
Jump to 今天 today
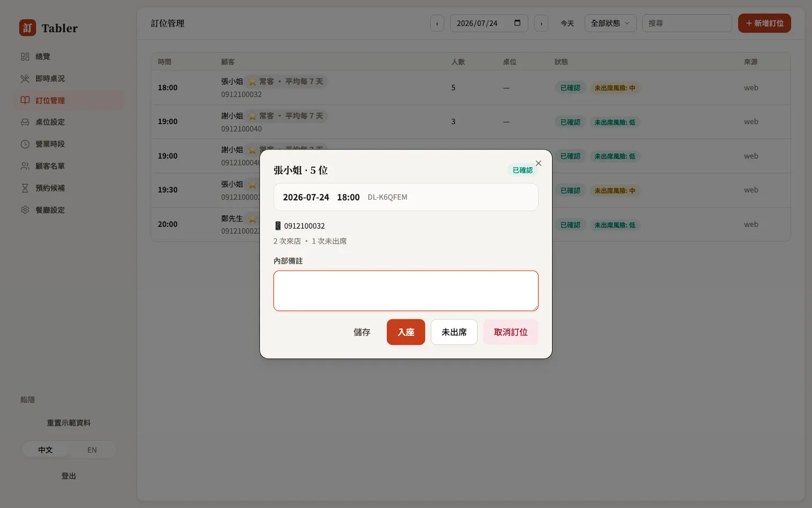click(x=567, y=23)
